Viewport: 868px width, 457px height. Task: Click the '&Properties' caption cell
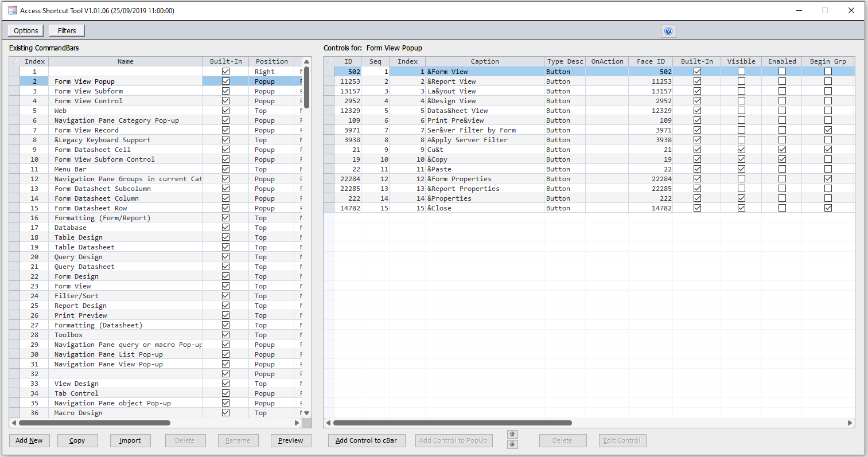[485, 198]
